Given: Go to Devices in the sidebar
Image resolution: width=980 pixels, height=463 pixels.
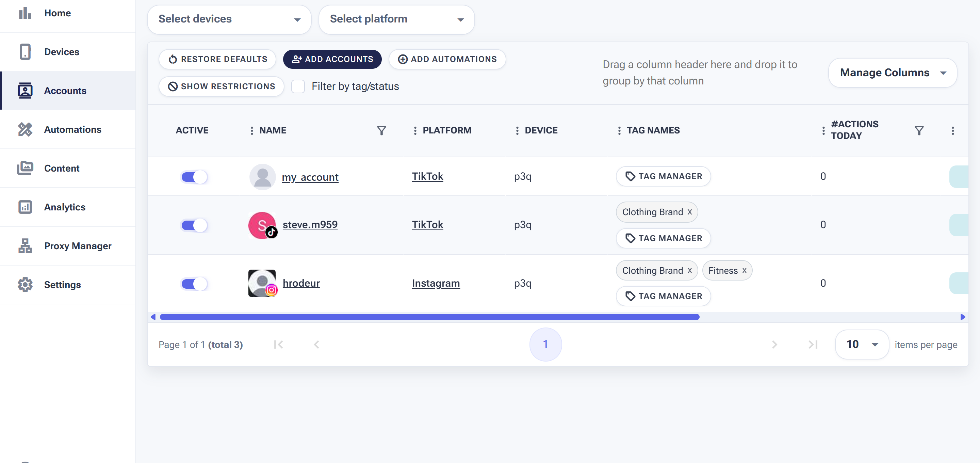Looking at the screenshot, I should coord(68,52).
